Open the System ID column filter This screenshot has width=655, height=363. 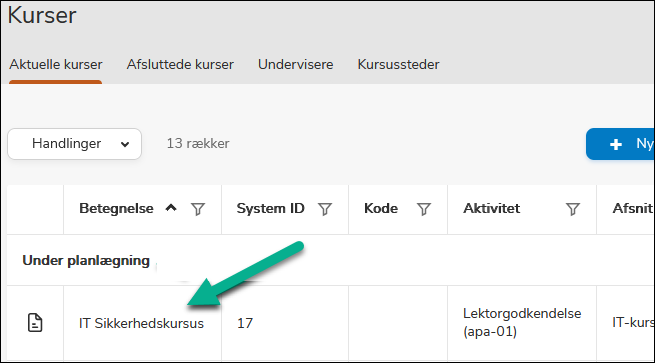coord(325,209)
